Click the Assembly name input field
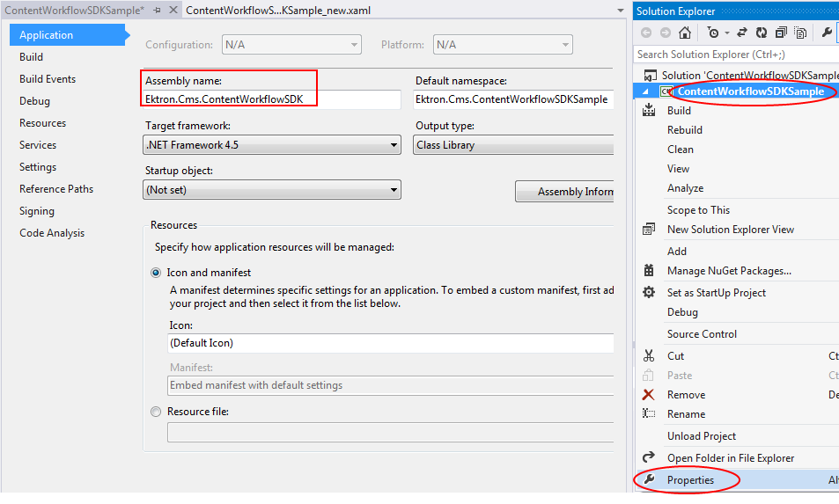The height and width of the screenshot is (504, 839). [x=272, y=99]
